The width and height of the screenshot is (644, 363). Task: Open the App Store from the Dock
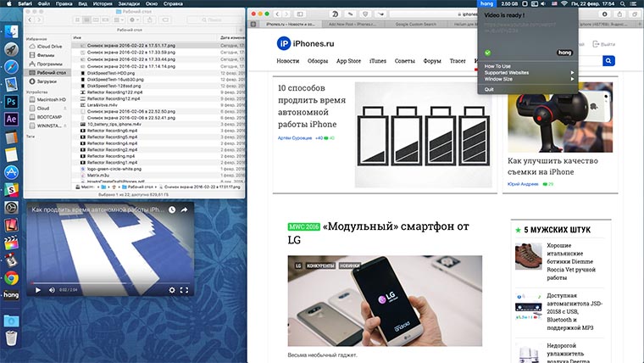pos(11,172)
